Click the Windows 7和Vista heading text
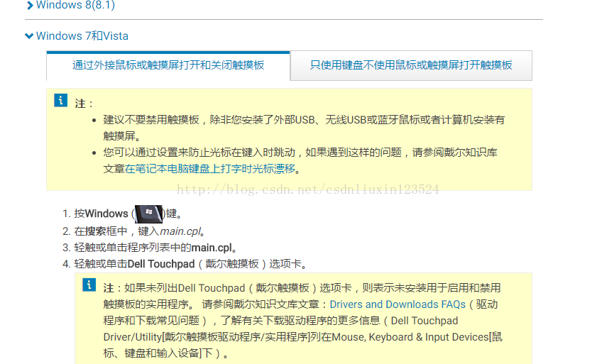The width and height of the screenshot is (602, 364). tap(82, 36)
